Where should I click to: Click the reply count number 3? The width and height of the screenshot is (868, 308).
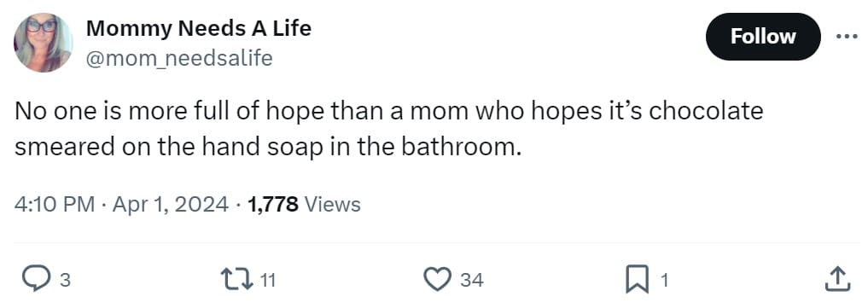tap(64, 281)
